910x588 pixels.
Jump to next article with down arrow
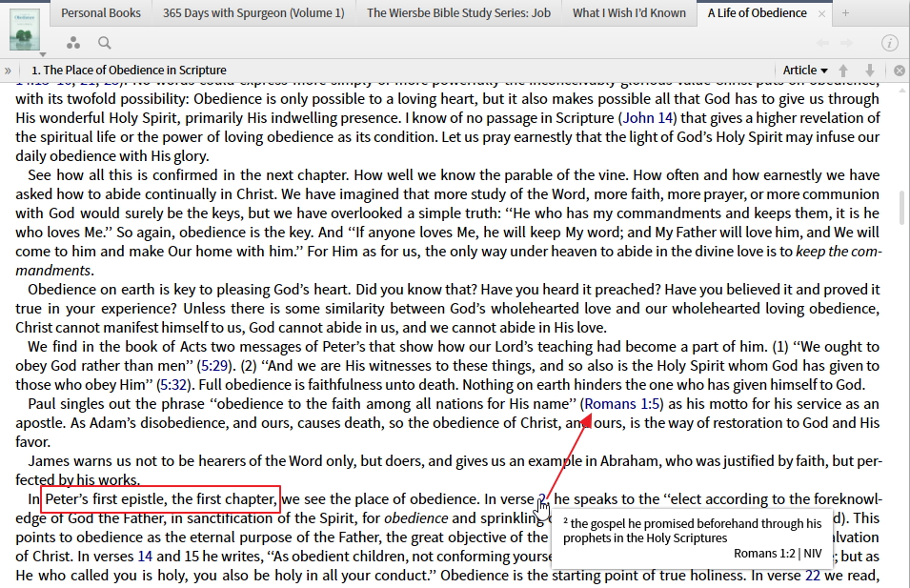click(x=870, y=71)
